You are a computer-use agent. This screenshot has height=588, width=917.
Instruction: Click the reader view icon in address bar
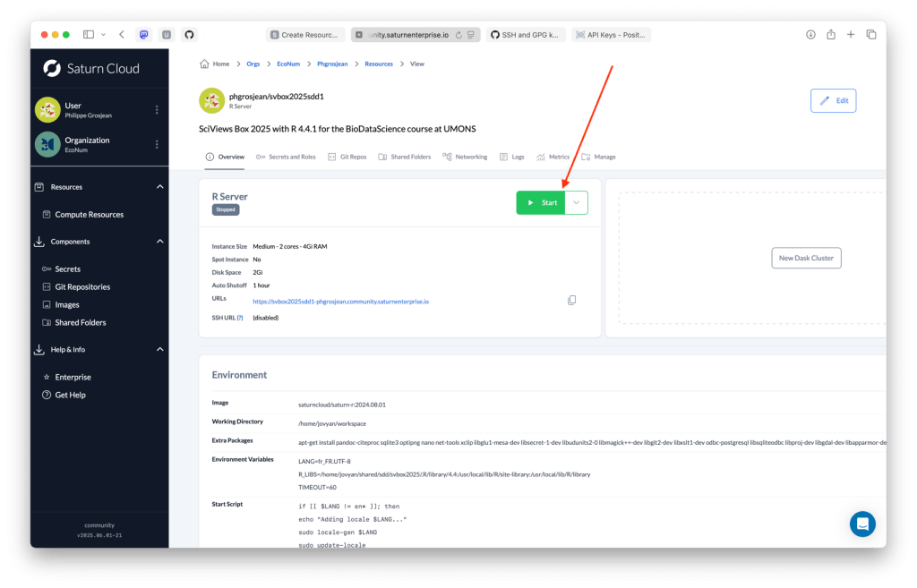[x=471, y=35]
